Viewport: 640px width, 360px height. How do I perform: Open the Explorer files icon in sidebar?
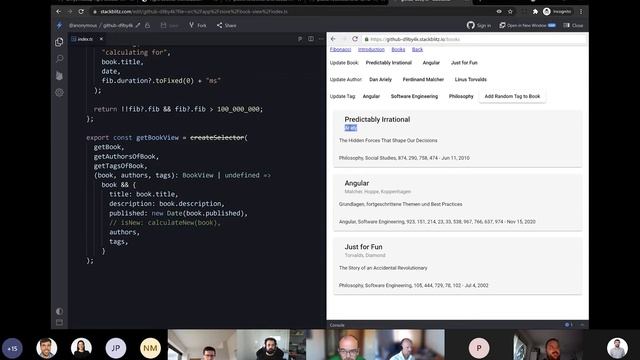coord(59,42)
